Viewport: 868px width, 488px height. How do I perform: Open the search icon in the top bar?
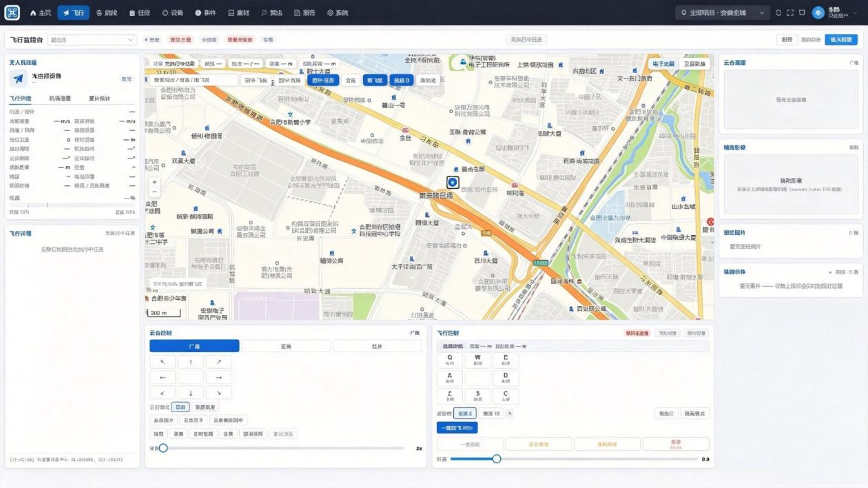(x=778, y=12)
